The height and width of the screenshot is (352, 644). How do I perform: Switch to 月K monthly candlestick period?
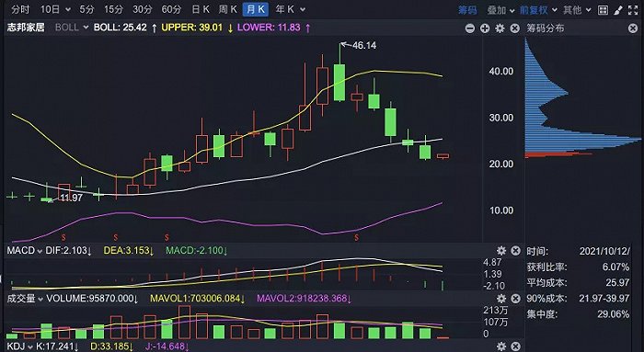click(256, 9)
